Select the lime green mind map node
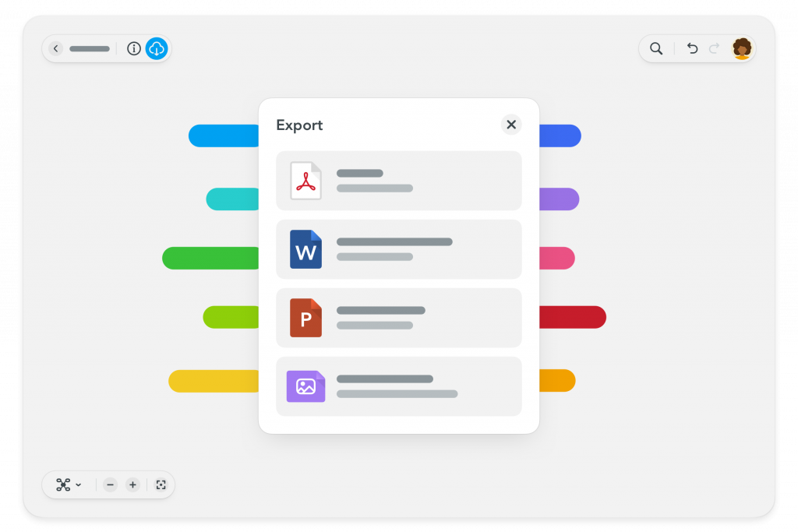Viewport: 798px width, 532px height. coord(231,317)
